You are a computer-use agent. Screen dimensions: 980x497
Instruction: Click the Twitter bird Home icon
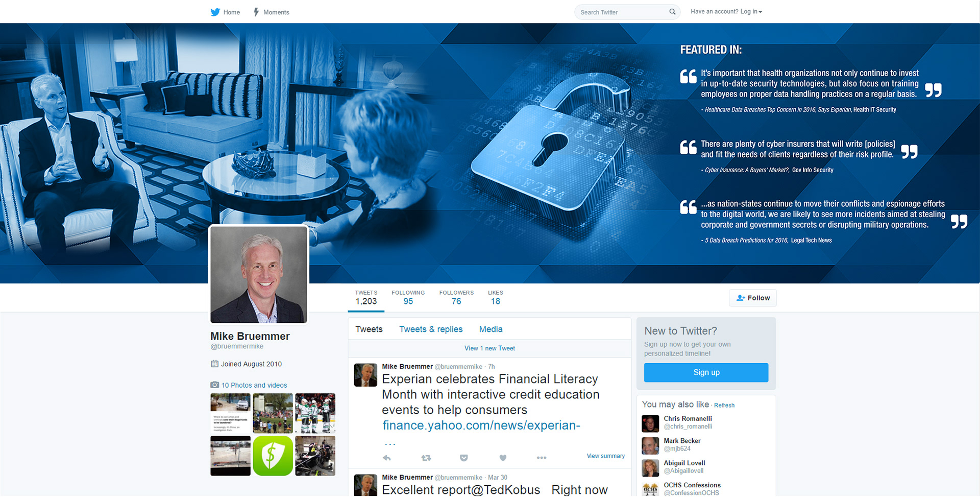click(x=215, y=12)
